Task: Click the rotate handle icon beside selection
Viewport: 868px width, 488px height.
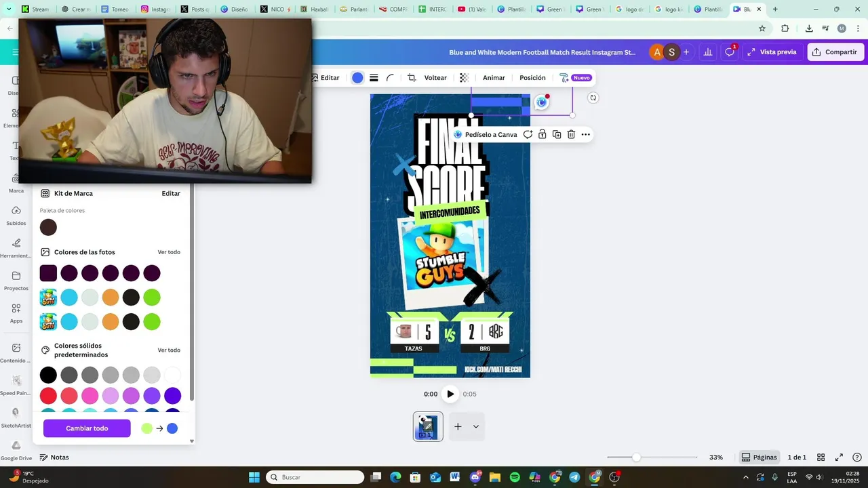Action: [x=593, y=98]
